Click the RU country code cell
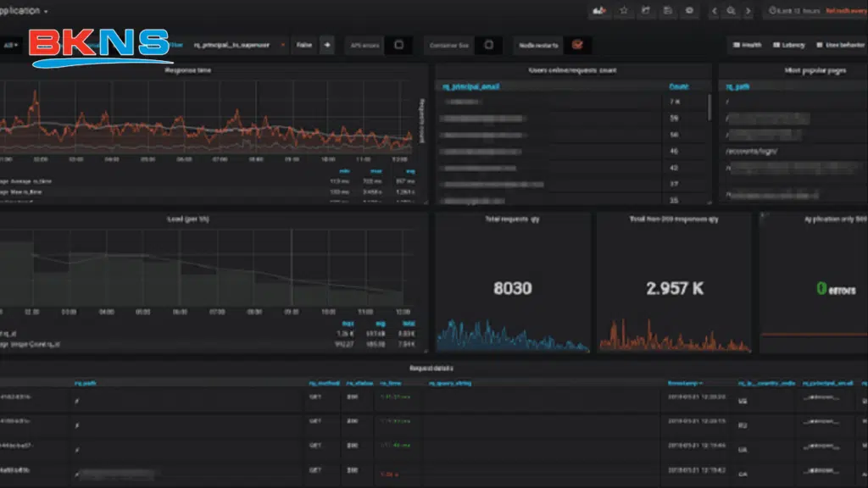 (x=743, y=425)
